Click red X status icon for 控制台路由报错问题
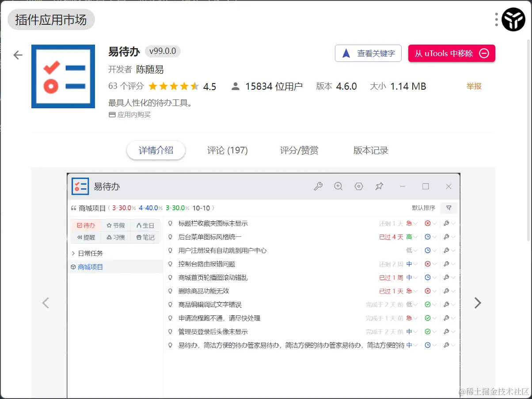Screen dimensions: 532x399 [x=428, y=264]
